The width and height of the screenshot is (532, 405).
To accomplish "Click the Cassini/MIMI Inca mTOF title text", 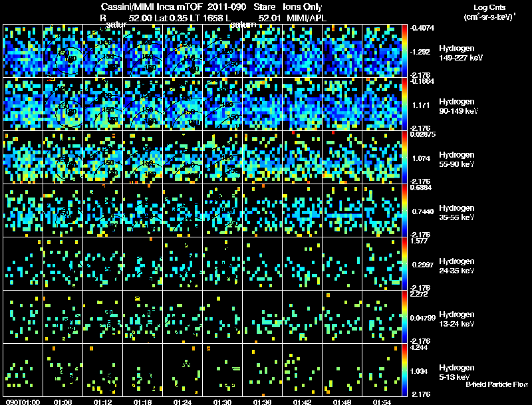I will (x=152, y=7).
